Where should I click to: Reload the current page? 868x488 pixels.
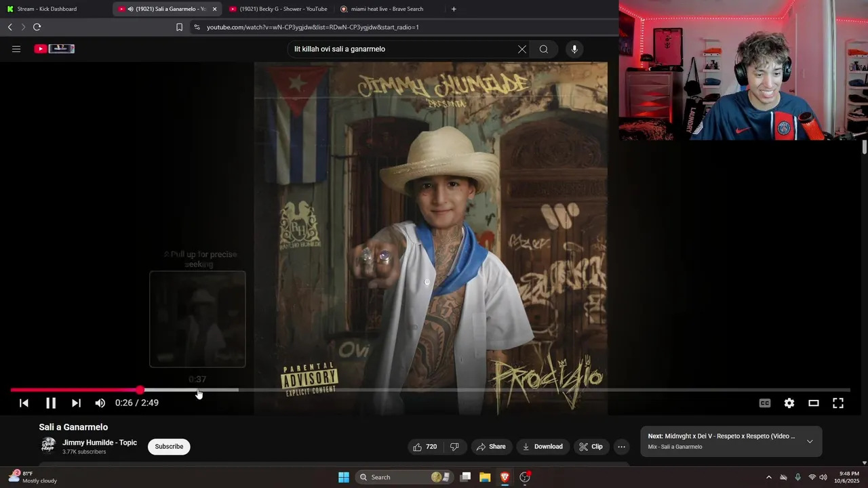[37, 27]
